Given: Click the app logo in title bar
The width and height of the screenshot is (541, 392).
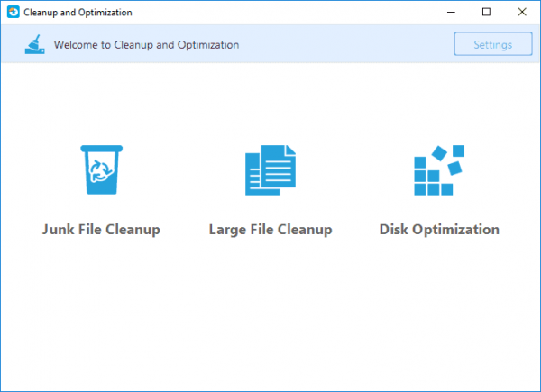Looking at the screenshot, I should point(13,13).
